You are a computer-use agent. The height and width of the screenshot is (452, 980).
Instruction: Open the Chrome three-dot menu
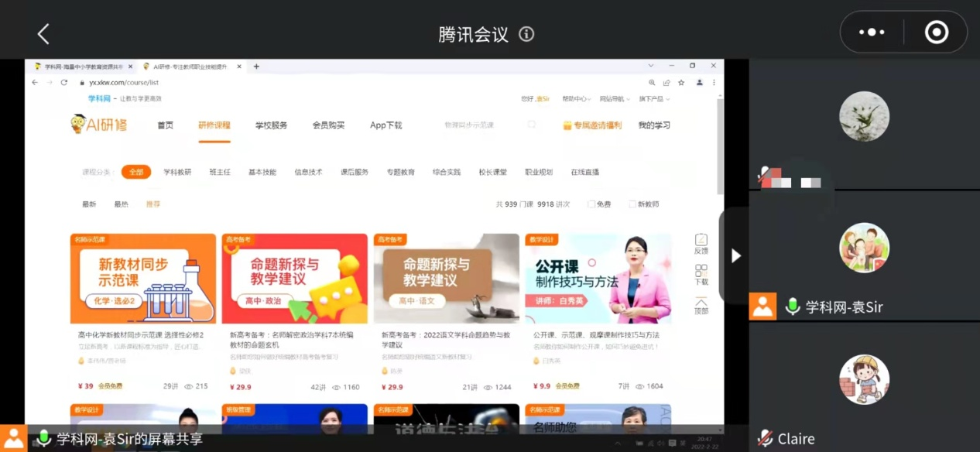point(714,82)
